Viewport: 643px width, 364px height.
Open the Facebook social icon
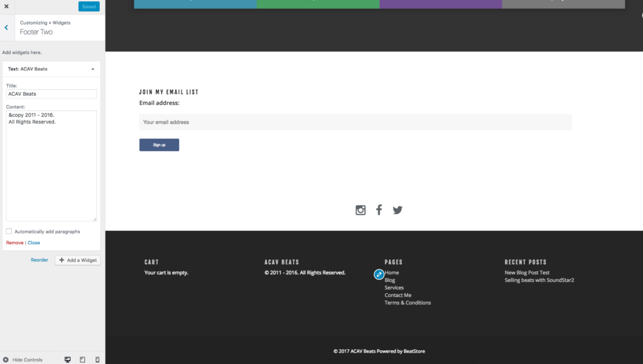click(x=379, y=210)
